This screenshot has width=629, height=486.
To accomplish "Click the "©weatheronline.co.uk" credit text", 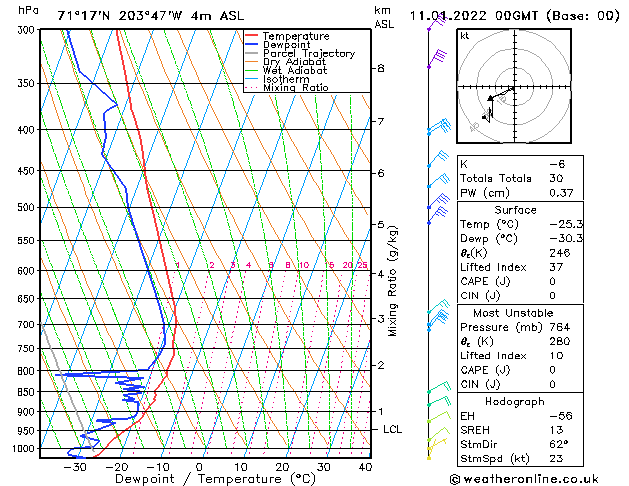I will click(524, 479).
